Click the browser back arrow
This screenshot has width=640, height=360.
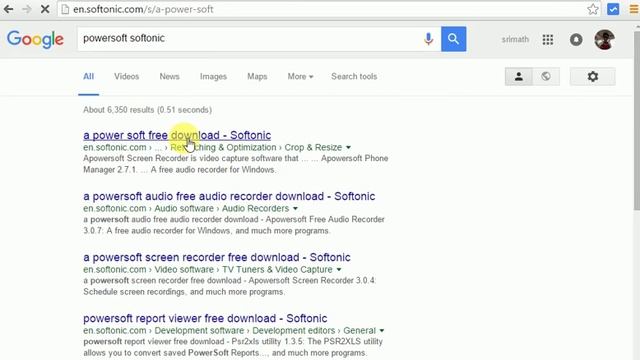click(x=8, y=9)
